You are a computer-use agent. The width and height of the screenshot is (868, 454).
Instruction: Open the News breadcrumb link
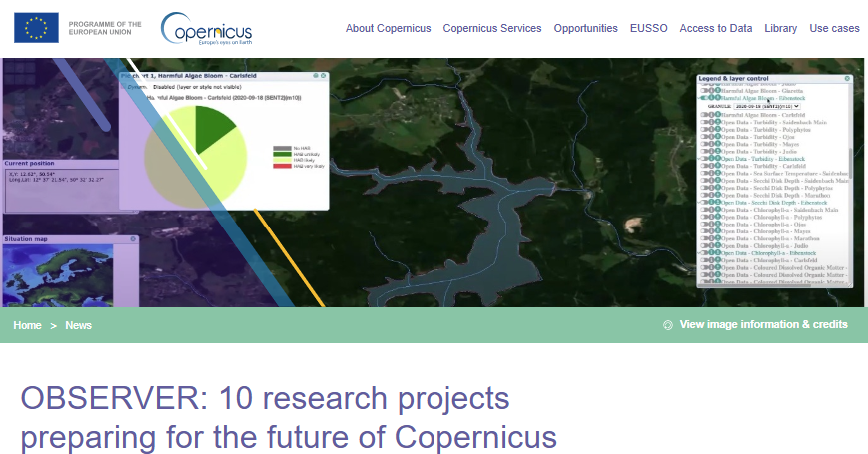(78, 325)
